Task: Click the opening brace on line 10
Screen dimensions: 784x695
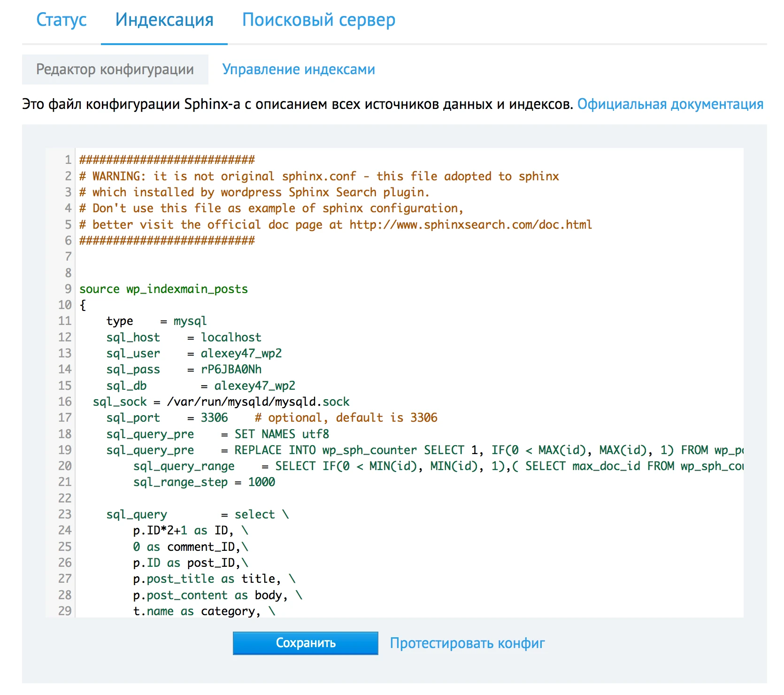Action: point(83,305)
